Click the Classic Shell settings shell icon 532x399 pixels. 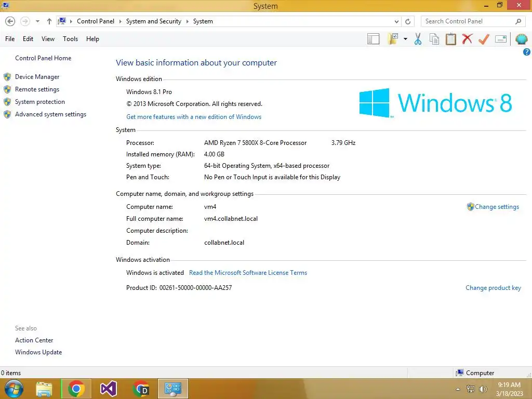[x=522, y=39]
